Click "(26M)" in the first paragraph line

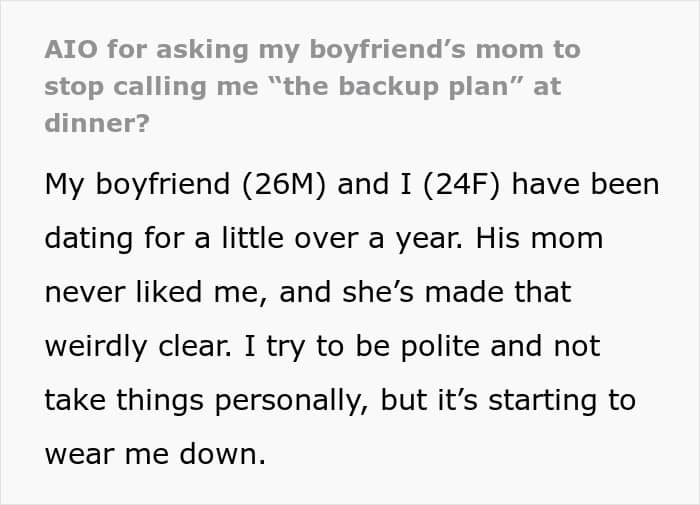[284, 184]
